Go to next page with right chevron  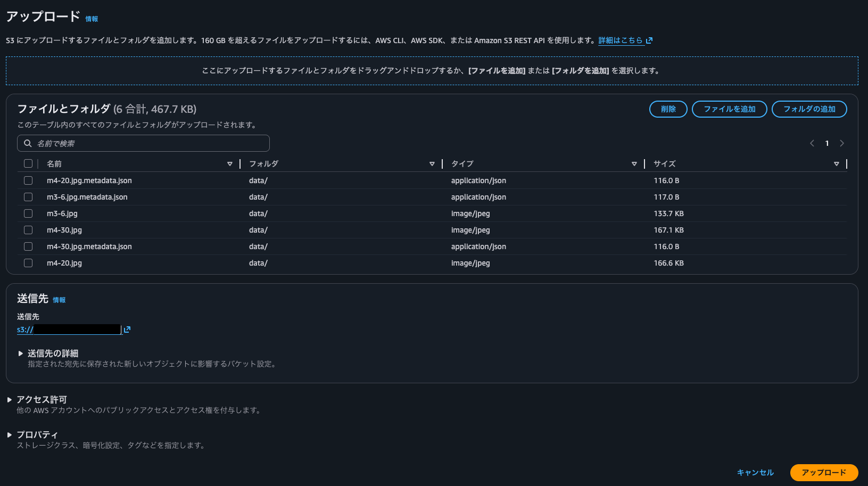point(842,143)
